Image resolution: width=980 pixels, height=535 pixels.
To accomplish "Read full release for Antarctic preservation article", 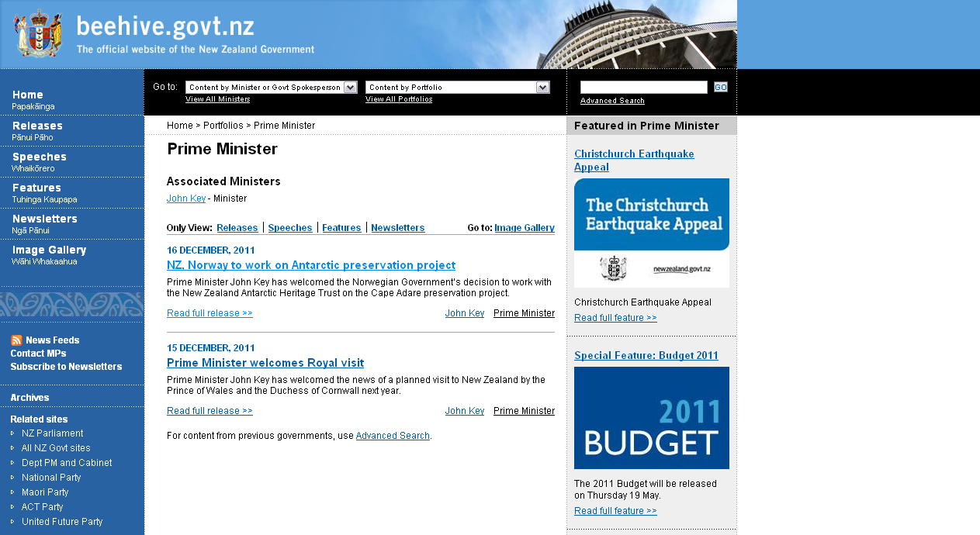I will [x=210, y=313].
